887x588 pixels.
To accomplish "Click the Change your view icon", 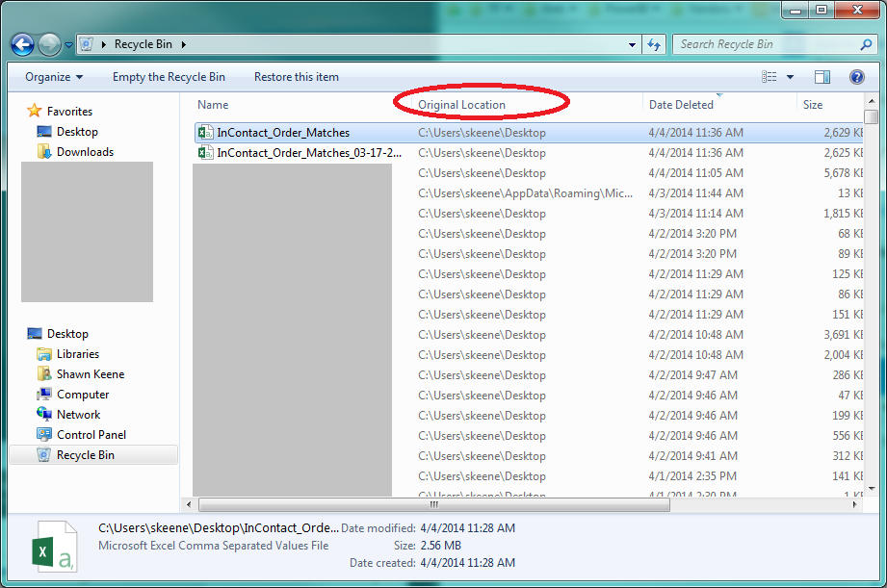I will click(769, 77).
